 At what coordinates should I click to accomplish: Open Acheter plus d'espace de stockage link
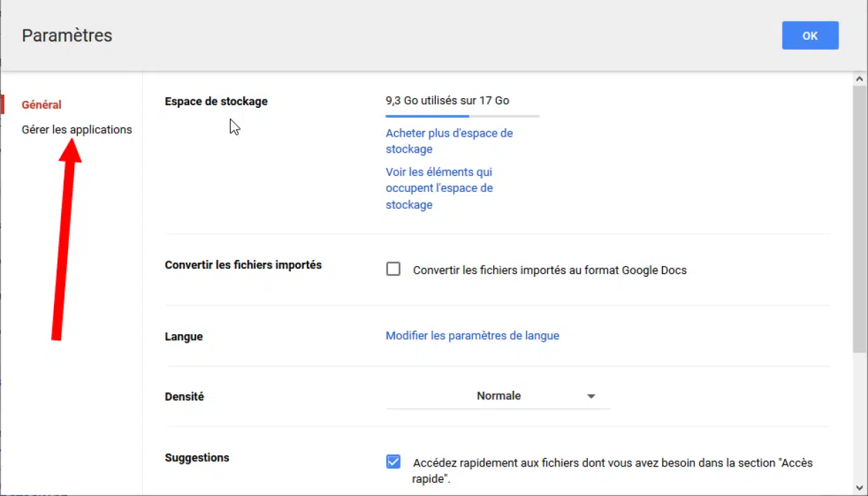coord(449,141)
